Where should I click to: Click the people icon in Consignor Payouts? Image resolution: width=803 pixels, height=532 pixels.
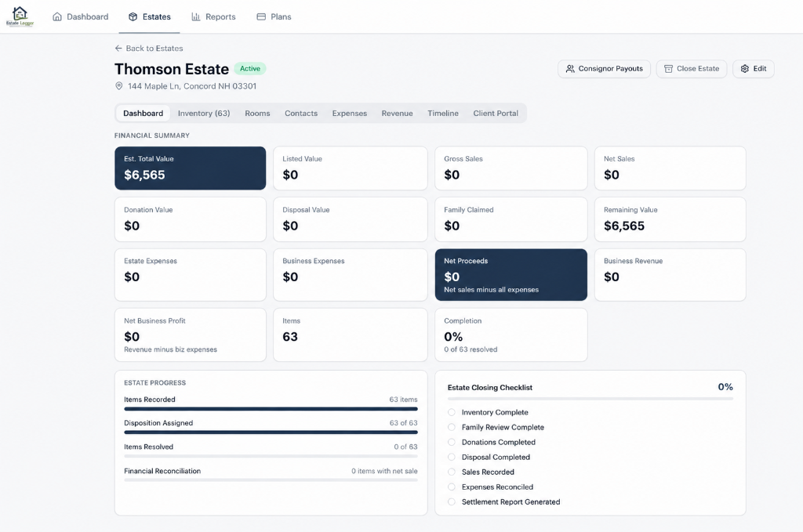pos(570,68)
